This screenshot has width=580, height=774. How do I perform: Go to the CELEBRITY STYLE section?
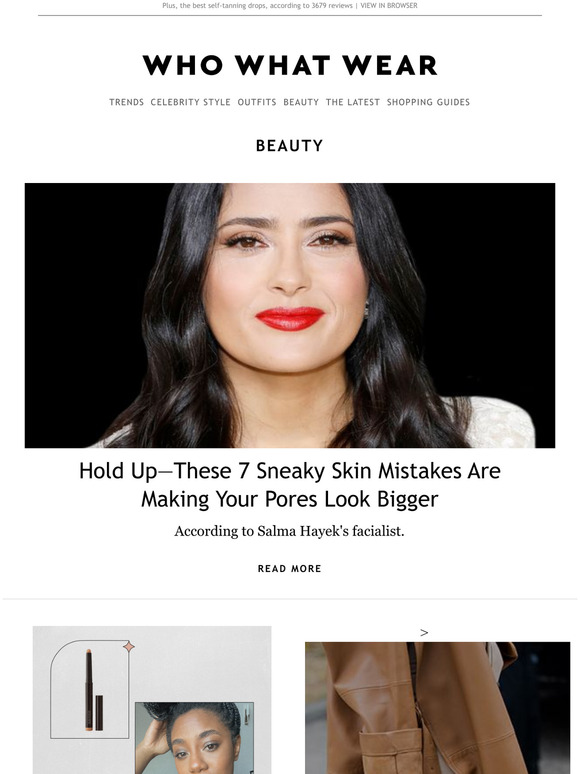click(x=191, y=102)
